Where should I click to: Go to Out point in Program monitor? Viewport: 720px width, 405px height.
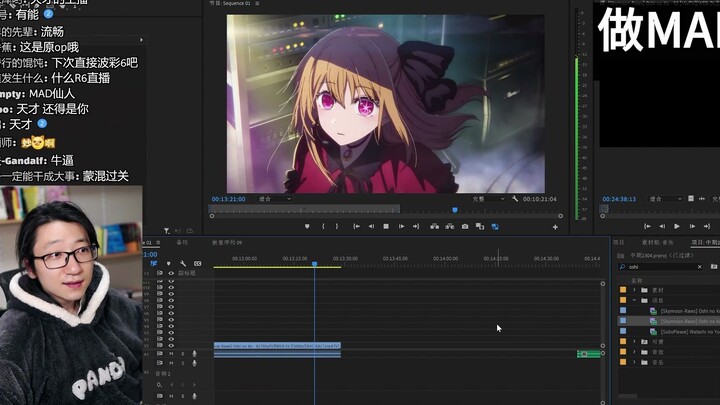tap(416, 226)
